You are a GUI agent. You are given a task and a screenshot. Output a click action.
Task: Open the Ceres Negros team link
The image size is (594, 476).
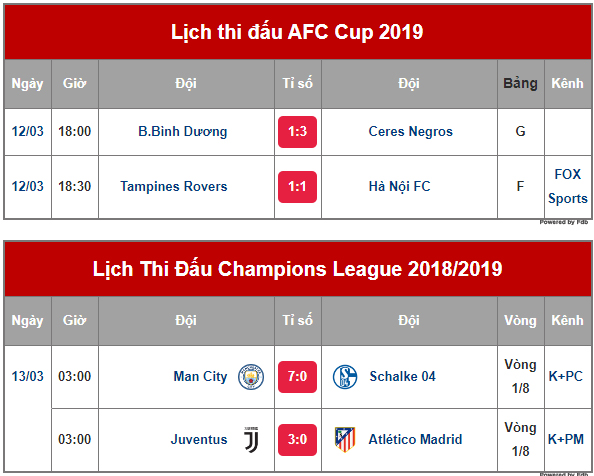411,131
